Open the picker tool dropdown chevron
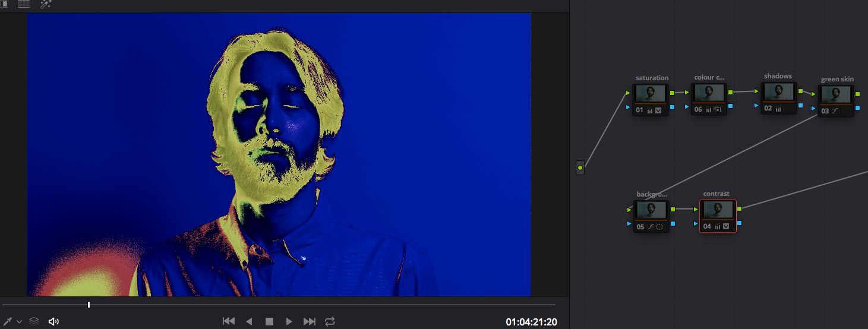The height and width of the screenshot is (329, 868). click(x=20, y=321)
